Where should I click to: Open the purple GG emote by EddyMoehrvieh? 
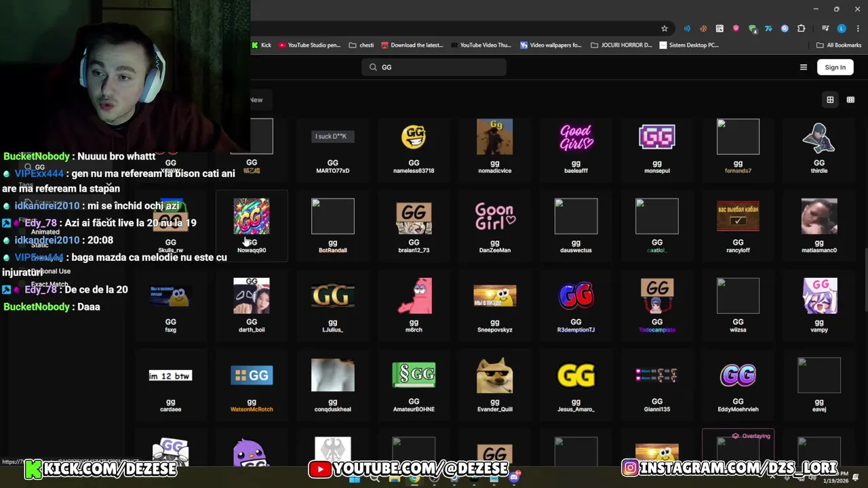(x=738, y=375)
